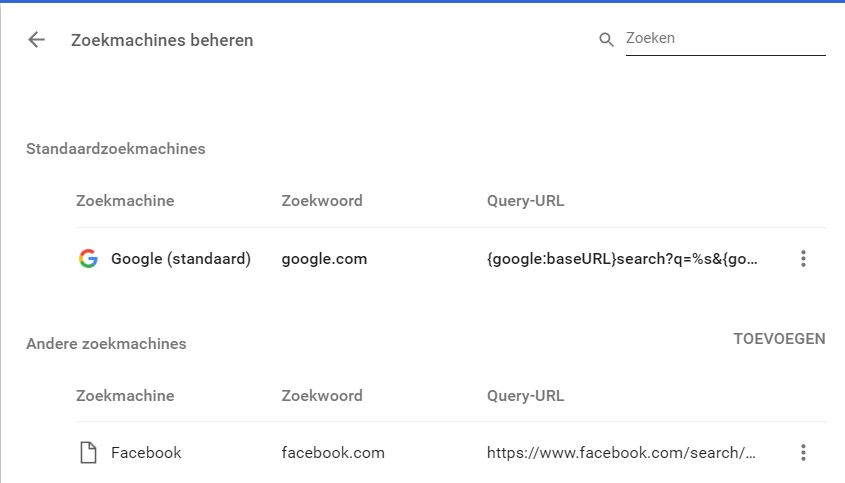Click the Facebook query URL text
This screenshot has height=483, width=845.
[621, 452]
